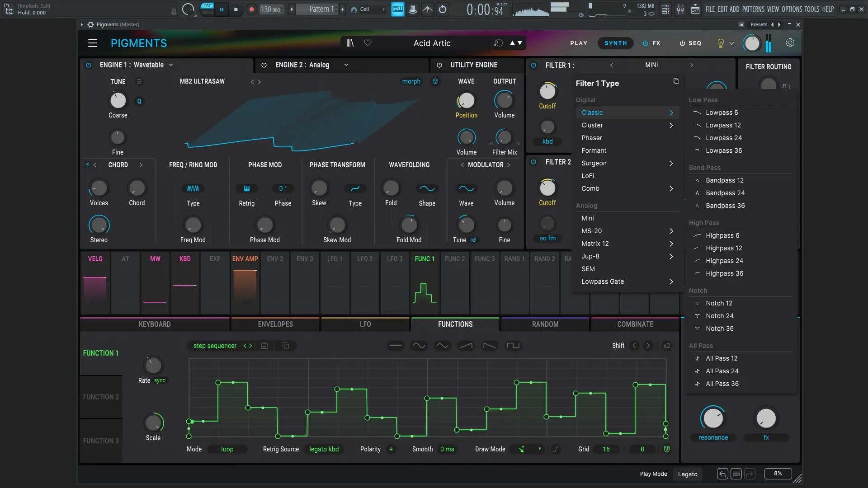Select the square wave shape preset
This screenshot has height=488, width=868.
pyautogui.click(x=513, y=346)
